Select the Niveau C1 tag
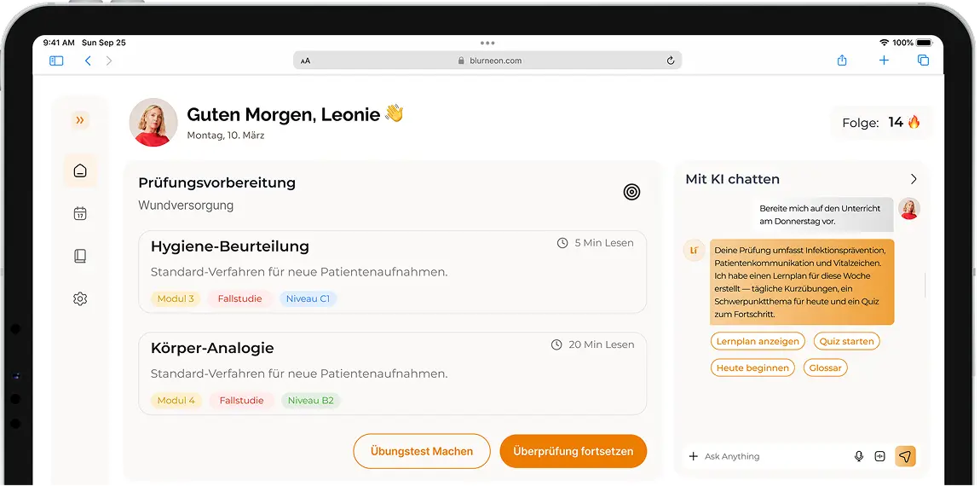 coord(308,298)
